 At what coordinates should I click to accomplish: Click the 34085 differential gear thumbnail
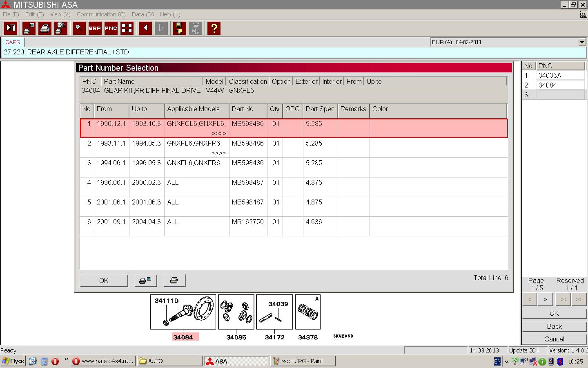[236, 312]
